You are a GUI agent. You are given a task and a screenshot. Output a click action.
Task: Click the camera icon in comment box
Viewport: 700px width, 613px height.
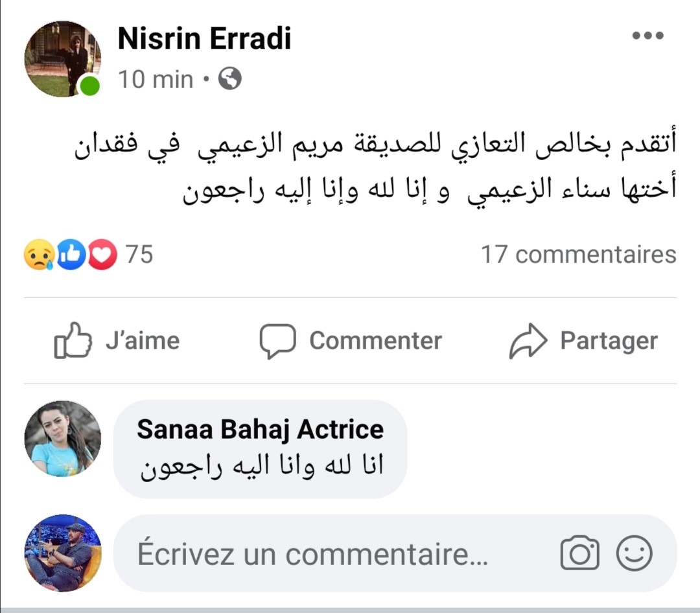(x=579, y=553)
